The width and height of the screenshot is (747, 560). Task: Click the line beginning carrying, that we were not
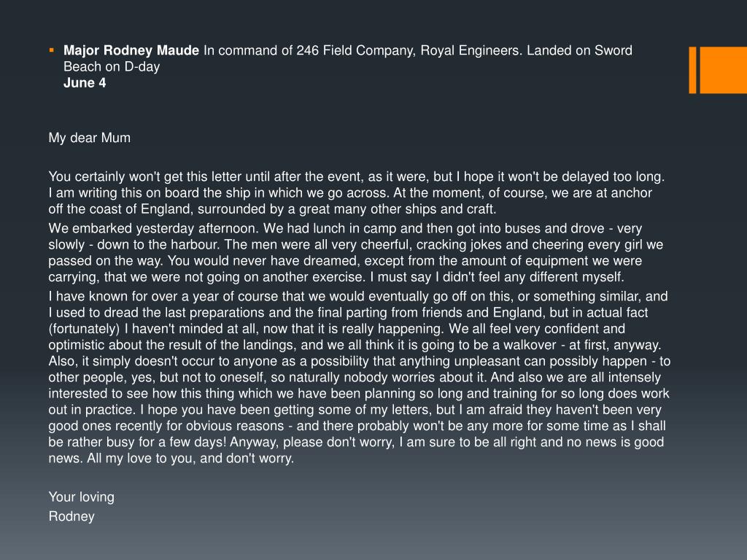tap(336, 277)
